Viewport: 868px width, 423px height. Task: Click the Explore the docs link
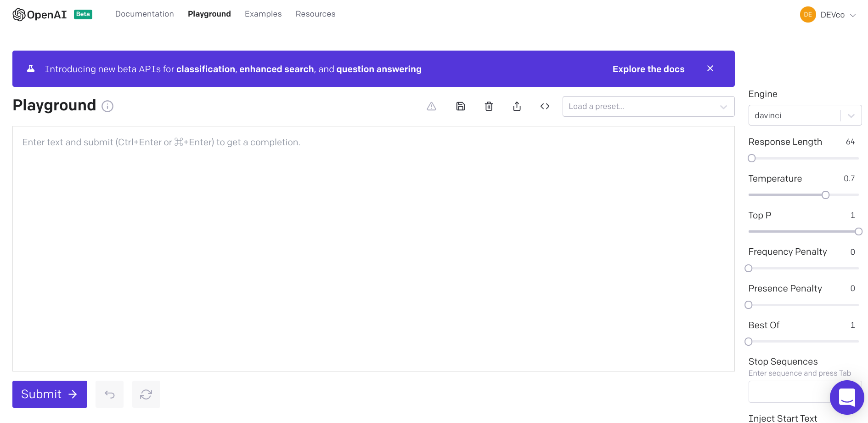648,69
